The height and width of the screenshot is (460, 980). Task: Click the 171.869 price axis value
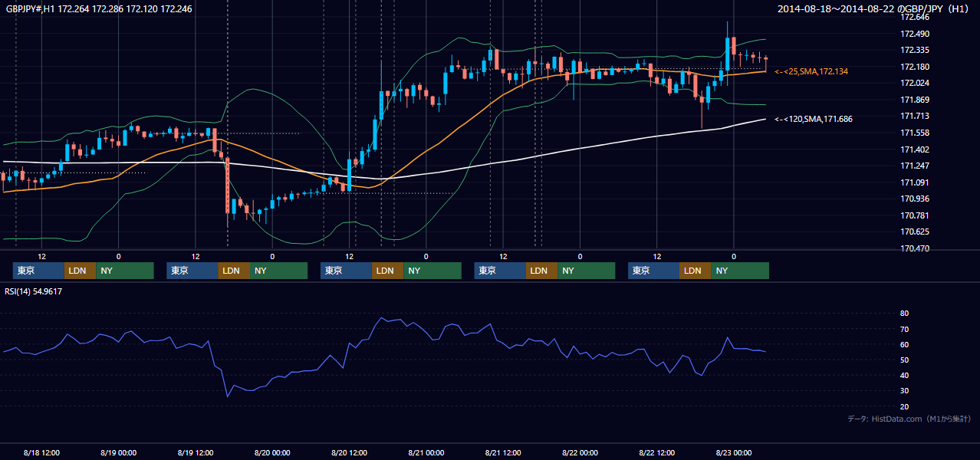[x=916, y=100]
